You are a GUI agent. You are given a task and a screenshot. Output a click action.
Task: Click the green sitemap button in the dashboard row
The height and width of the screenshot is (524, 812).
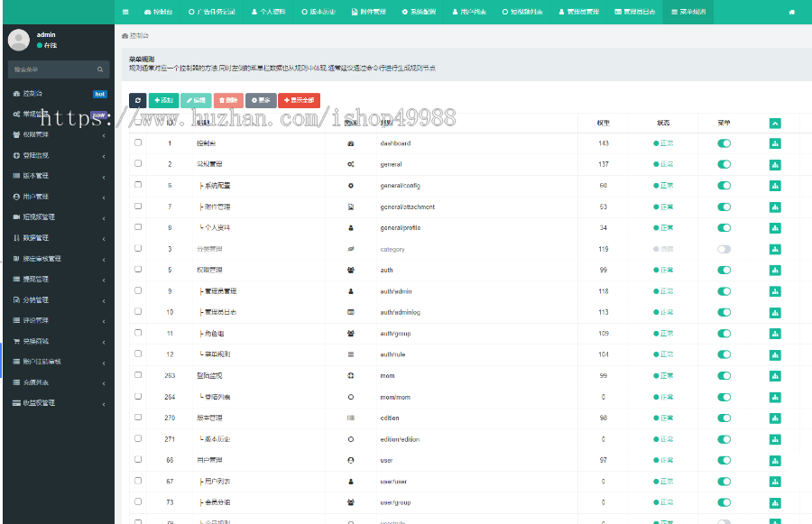coord(775,143)
